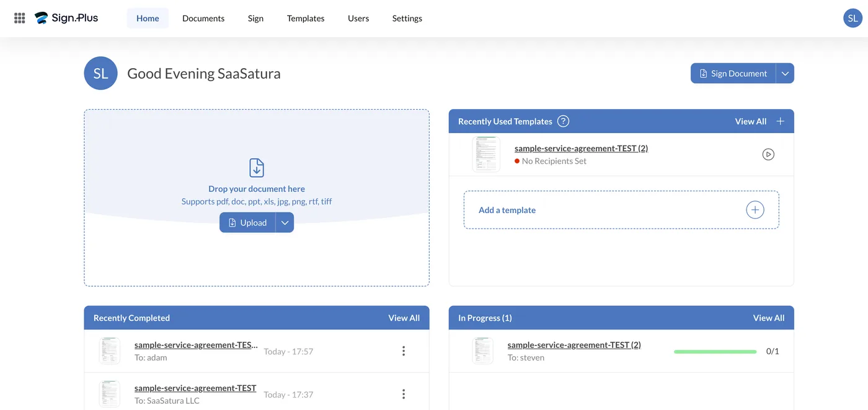Click the 'In Progress (1)' header text
The width and height of the screenshot is (868, 410).
click(x=485, y=318)
